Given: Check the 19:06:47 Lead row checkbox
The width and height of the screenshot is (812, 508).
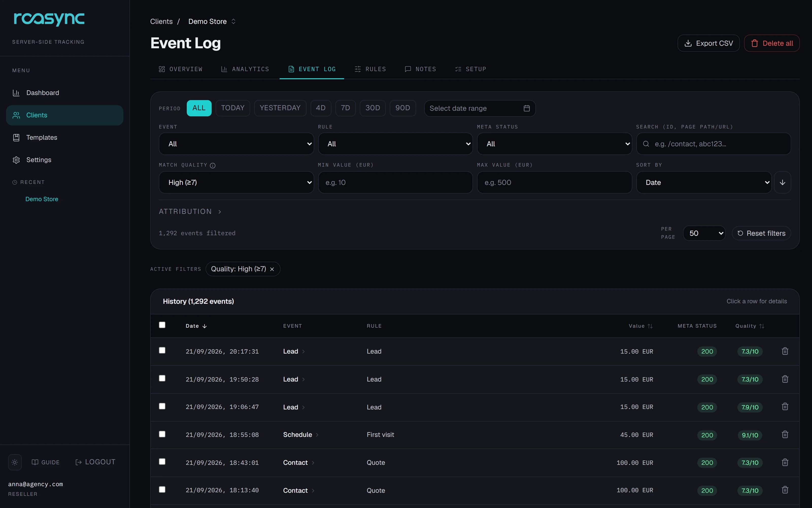Looking at the screenshot, I should (x=162, y=406).
